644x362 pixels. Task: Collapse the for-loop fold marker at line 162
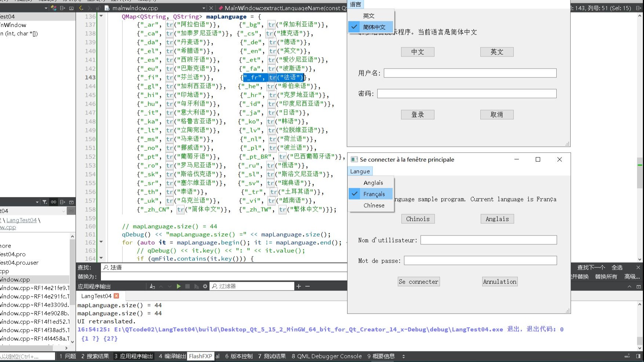click(101, 242)
